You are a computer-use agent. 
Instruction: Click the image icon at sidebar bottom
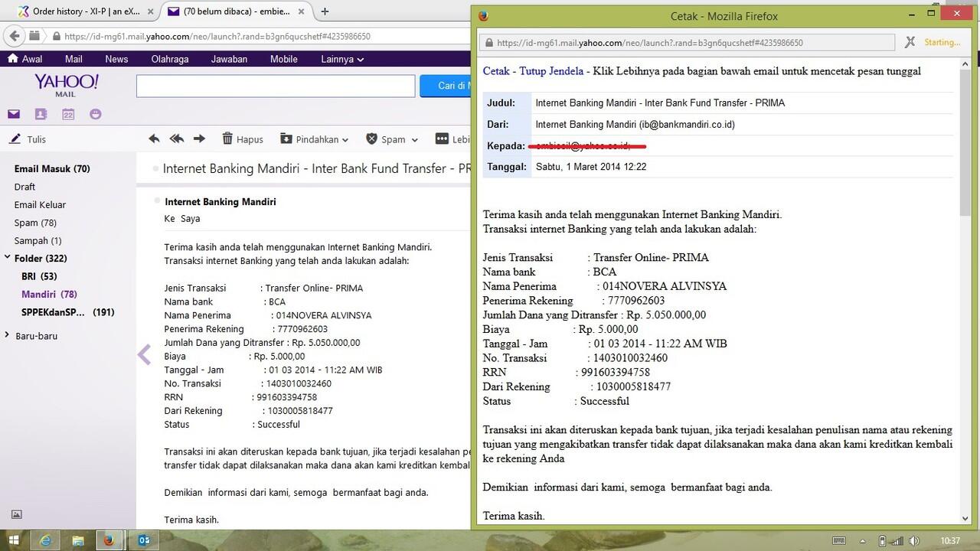17,515
